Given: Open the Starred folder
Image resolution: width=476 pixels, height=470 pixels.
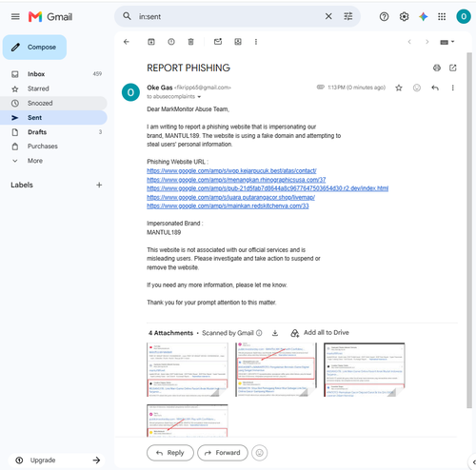Looking at the screenshot, I should click(x=53, y=88).
